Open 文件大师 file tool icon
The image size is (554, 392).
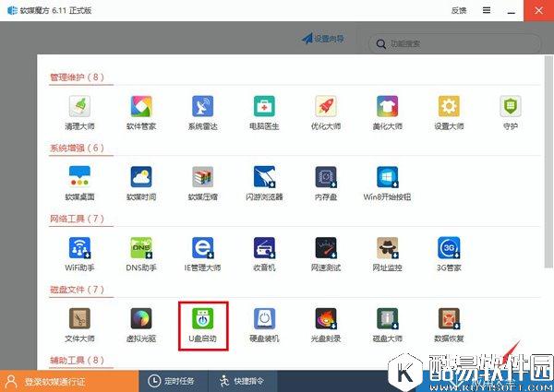(79, 318)
